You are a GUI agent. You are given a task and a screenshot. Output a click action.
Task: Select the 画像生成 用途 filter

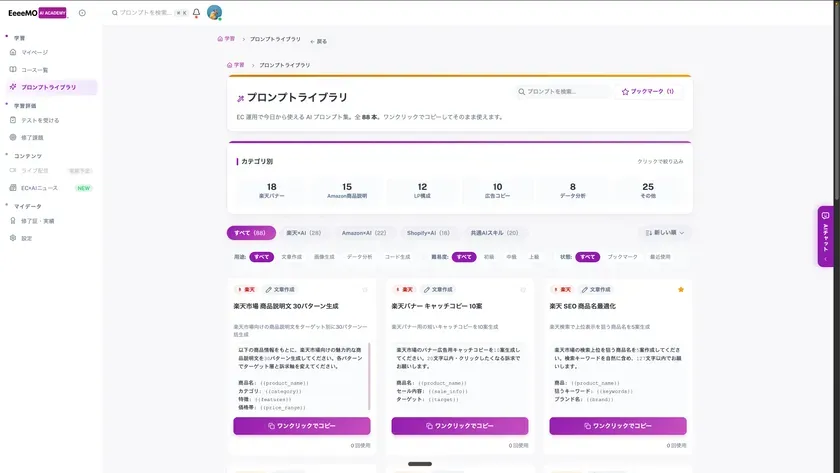324,257
